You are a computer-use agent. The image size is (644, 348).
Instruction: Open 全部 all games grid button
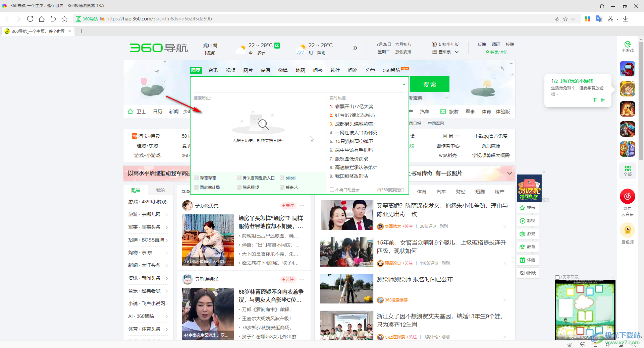[628, 171]
